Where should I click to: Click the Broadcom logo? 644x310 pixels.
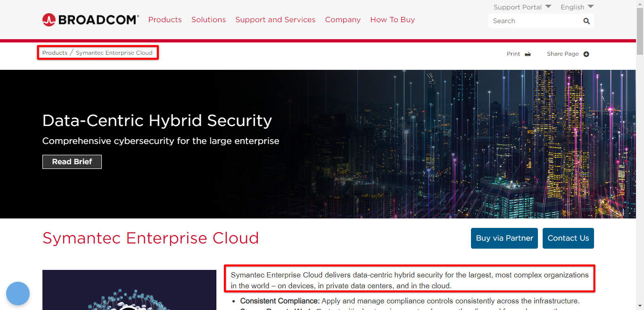click(x=90, y=19)
